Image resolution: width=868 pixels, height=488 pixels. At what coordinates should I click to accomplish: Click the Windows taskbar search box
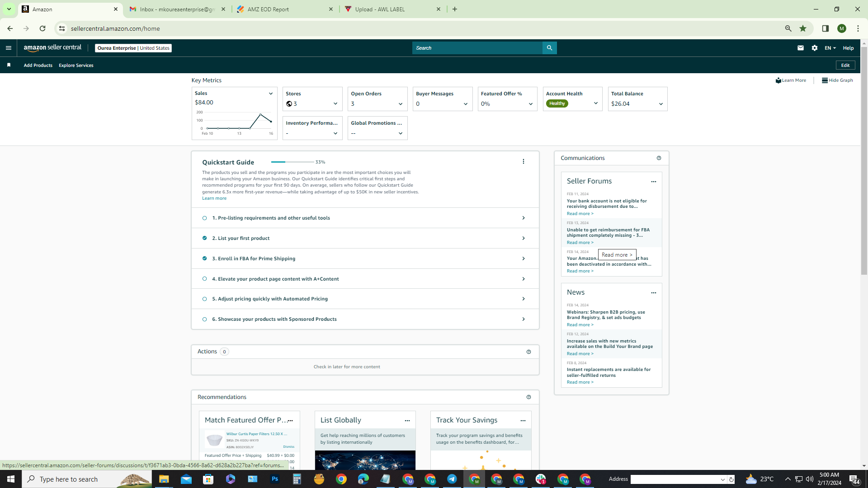click(x=87, y=479)
